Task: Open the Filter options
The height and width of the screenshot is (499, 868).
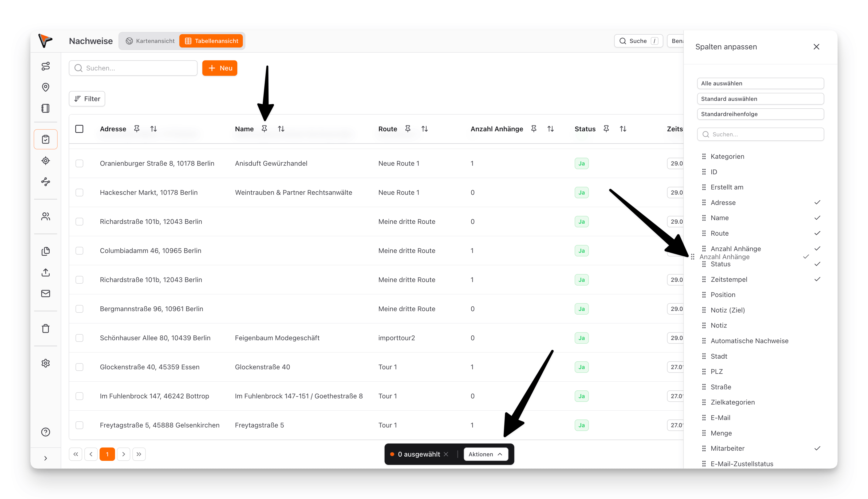Action: click(87, 99)
